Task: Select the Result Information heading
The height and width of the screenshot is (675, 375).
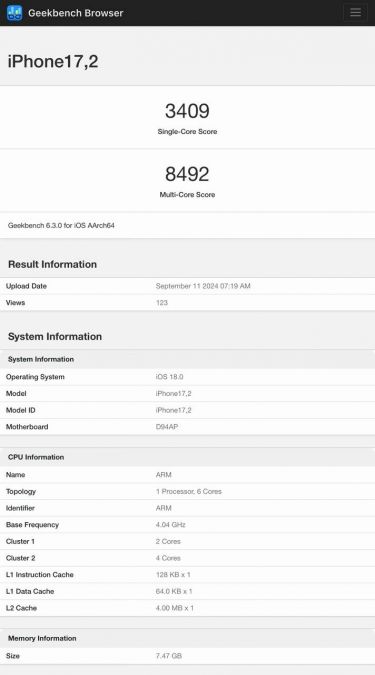Action: [53, 264]
